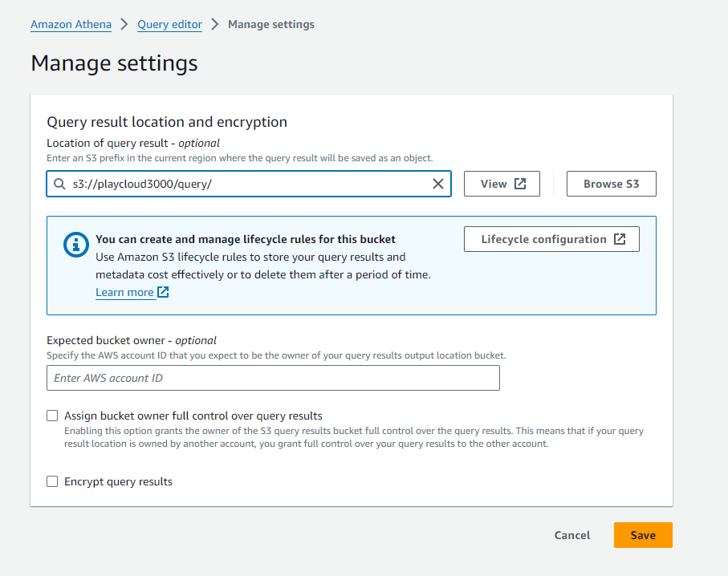Click the chevron after Amazon Athena breadcrumb
Screen dimensions: 728x576
click(x=124, y=24)
